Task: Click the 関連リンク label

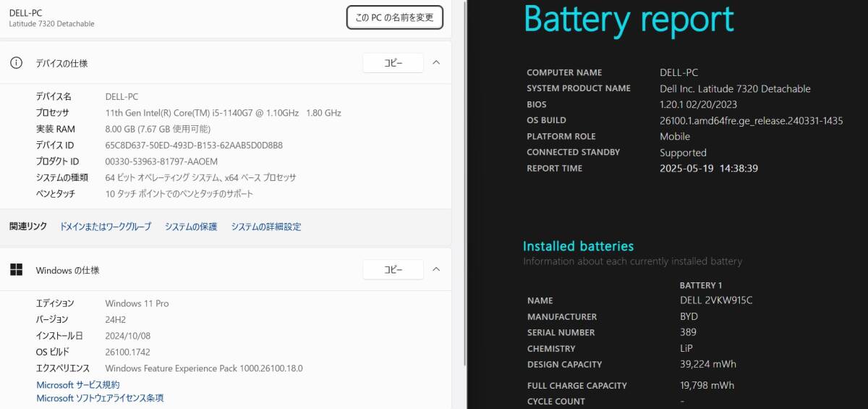Action: point(28,227)
